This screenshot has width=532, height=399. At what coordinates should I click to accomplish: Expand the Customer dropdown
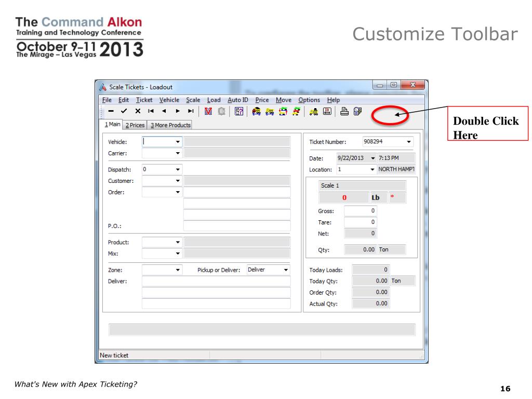(x=178, y=181)
